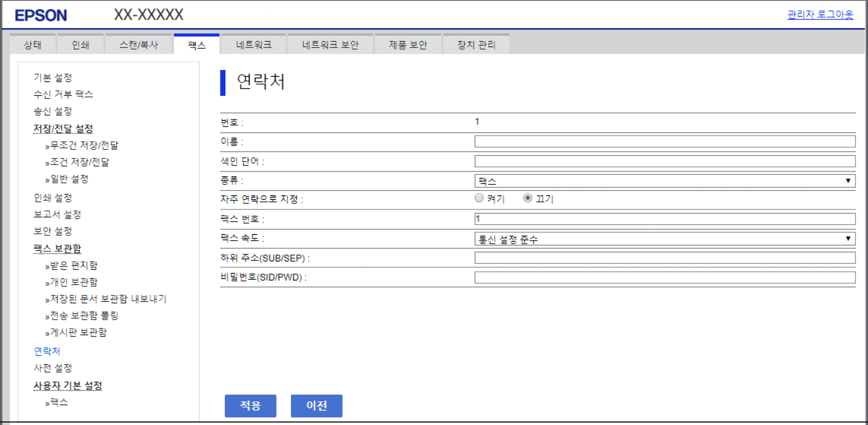Expand the 팩스 속도 dropdown
Viewport: 868px width, 425px height.
[x=664, y=239]
